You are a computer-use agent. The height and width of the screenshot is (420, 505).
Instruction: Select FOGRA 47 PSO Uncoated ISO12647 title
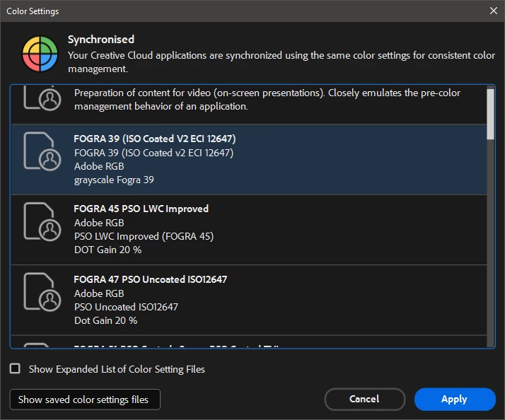pos(151,279)
